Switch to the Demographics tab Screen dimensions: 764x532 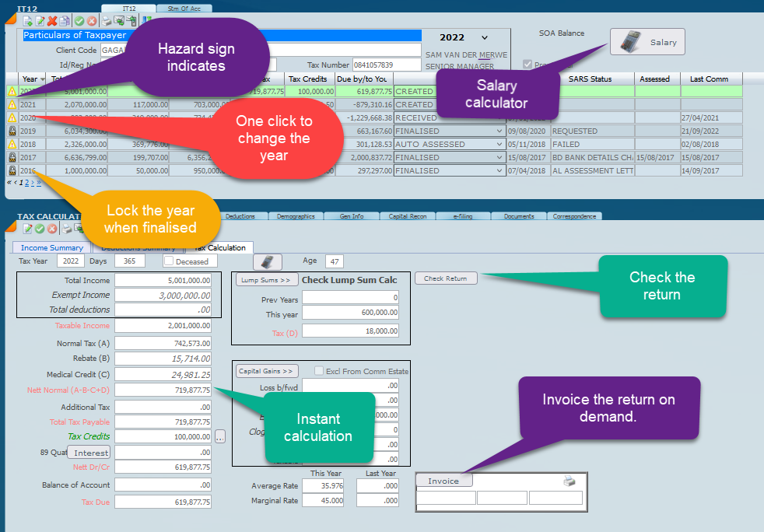click(296, 216)
